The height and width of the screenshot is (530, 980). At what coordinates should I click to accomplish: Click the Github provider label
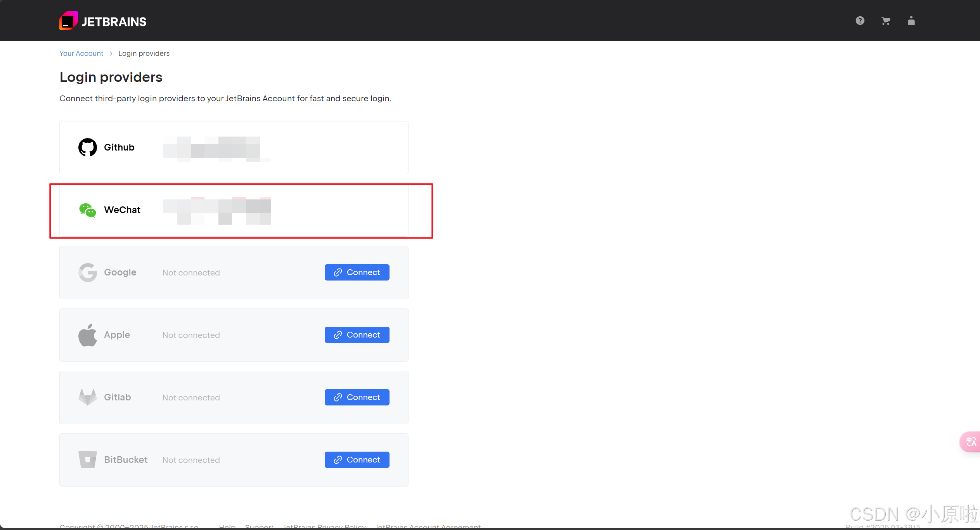pos(119,147)
